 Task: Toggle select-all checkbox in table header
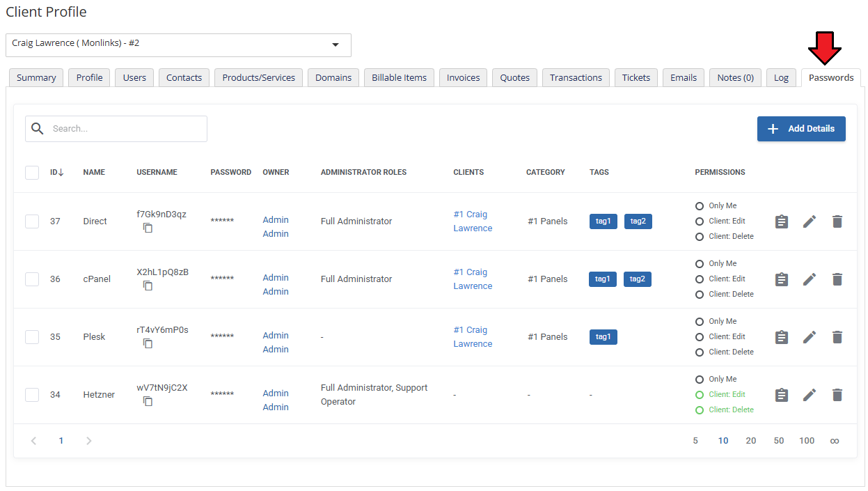pos(32,173)
